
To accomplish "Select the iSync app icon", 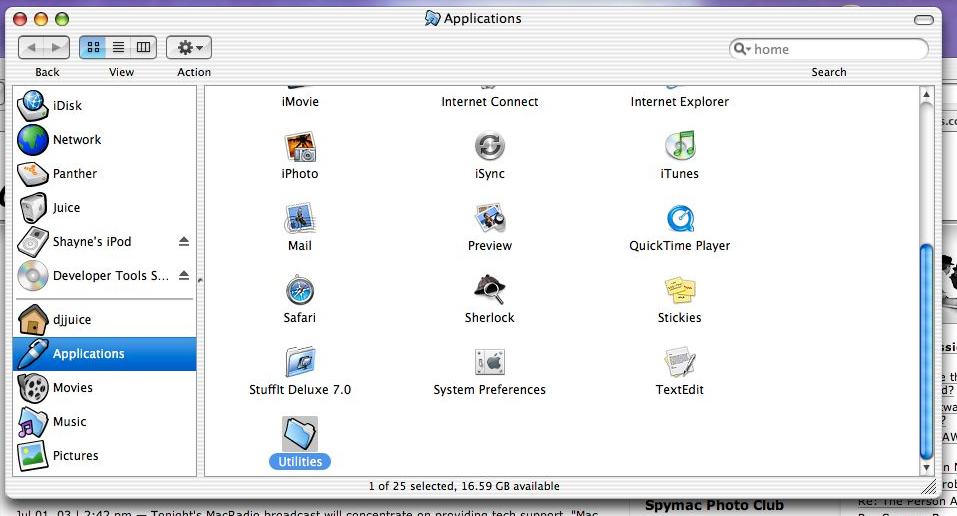I will [489, 147].
